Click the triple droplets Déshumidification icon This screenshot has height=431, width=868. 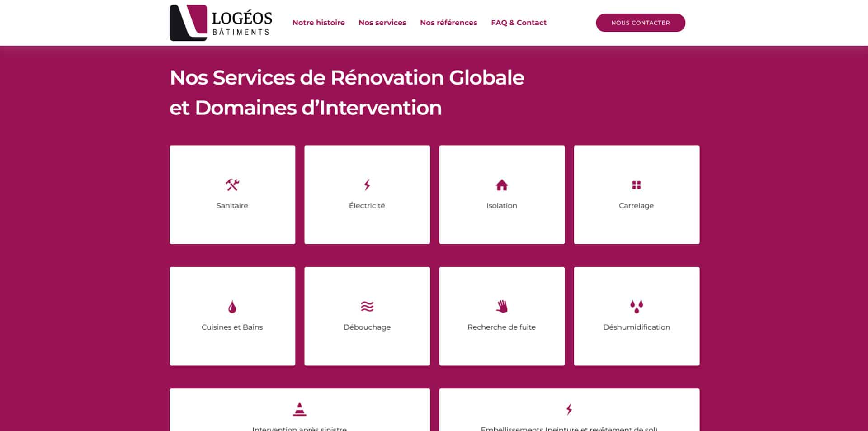point(637,307)
